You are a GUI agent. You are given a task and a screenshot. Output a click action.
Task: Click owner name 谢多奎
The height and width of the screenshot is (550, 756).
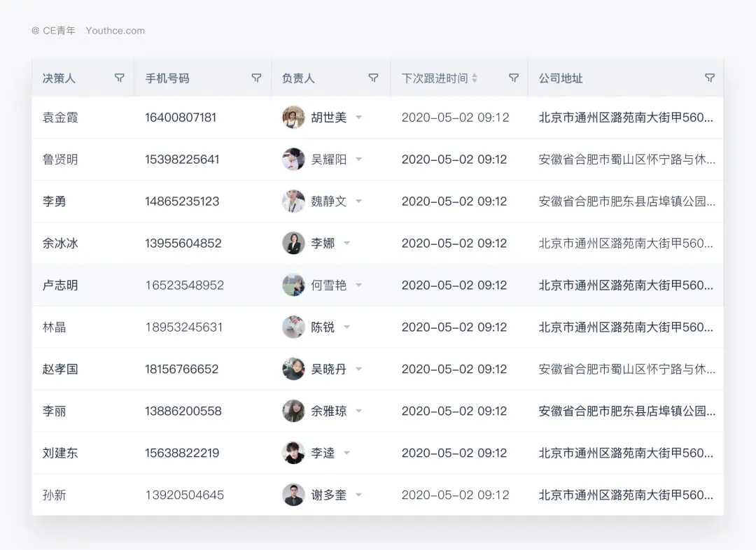tap(329, 495)
